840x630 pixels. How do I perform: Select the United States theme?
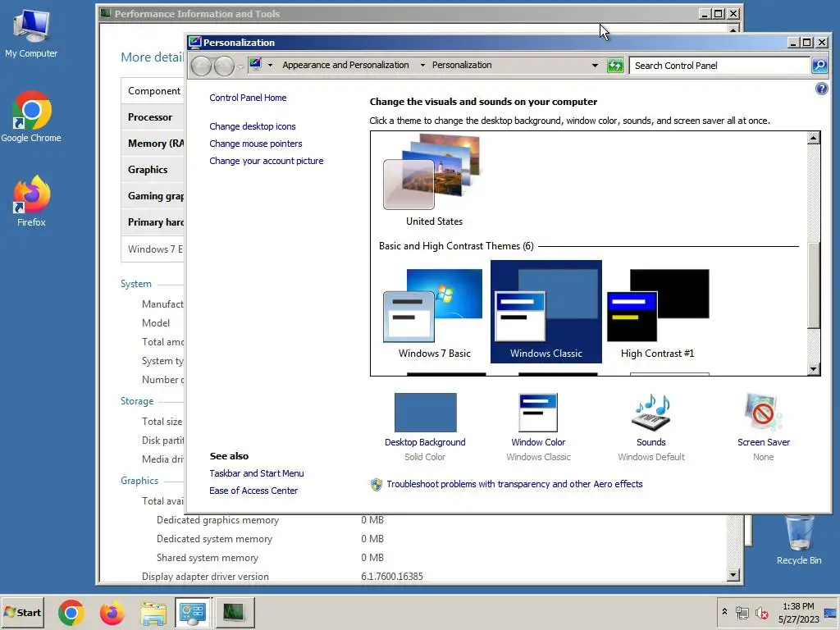coord(434,180)
